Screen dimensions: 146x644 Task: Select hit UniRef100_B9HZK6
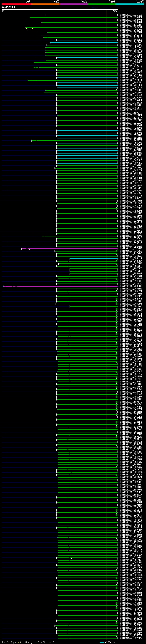[x=131, y=90]
